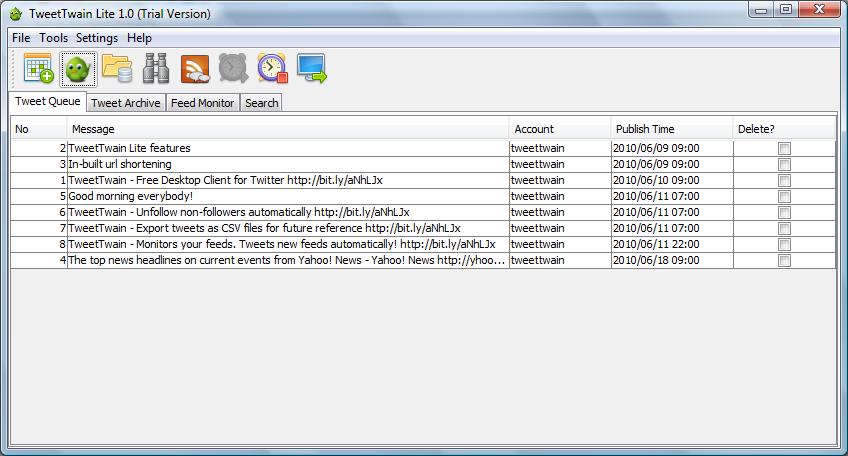This screenshot has width=848, height=456.
Task: Check Delete box for 'Free Desktop Client' tweet
Action: [x=784, y=180]
